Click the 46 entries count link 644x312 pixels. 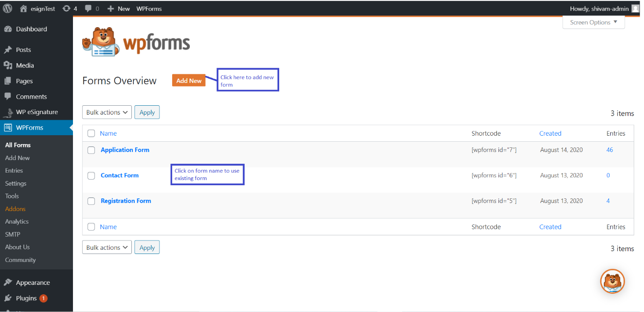point(609,150)
